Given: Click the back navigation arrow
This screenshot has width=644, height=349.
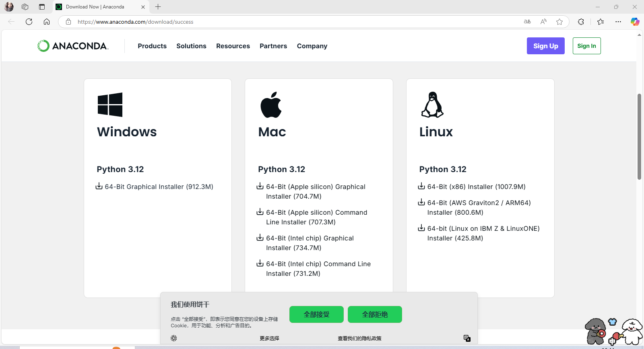Looking at the screenshot, I should tap(11, 22).
